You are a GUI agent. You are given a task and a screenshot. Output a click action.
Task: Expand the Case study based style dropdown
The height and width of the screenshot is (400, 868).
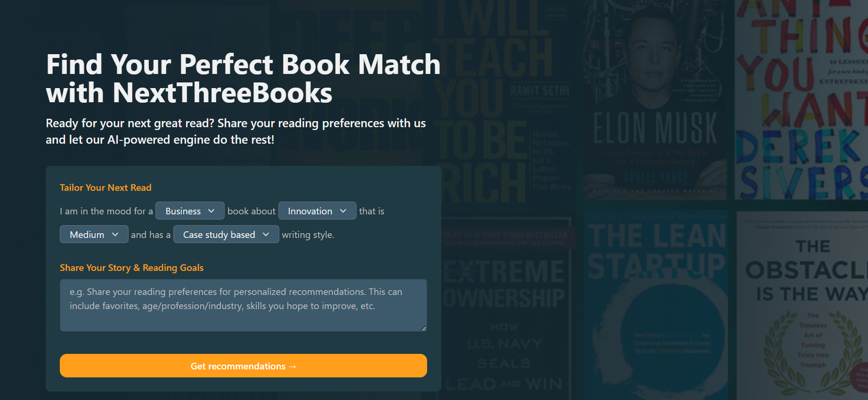pos(226,234)
